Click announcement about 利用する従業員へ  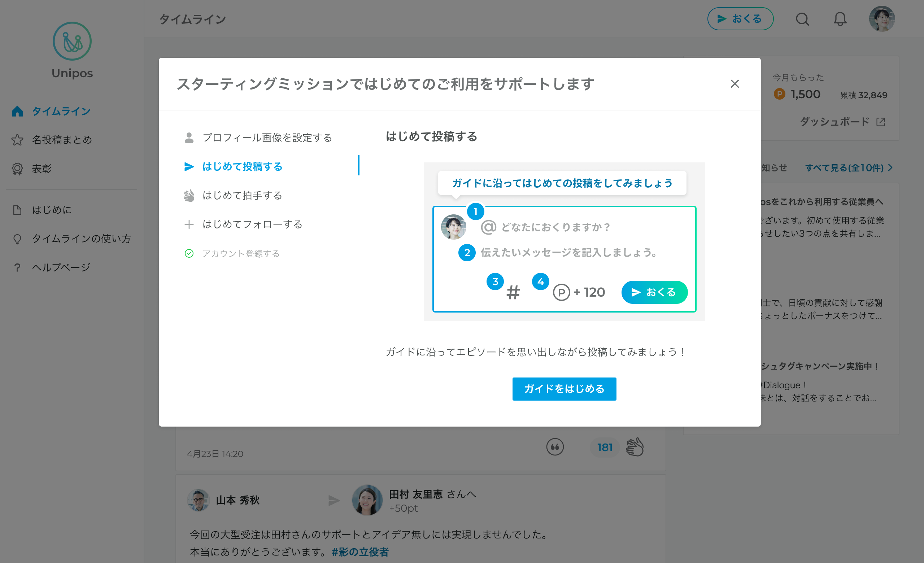[822, 202]
